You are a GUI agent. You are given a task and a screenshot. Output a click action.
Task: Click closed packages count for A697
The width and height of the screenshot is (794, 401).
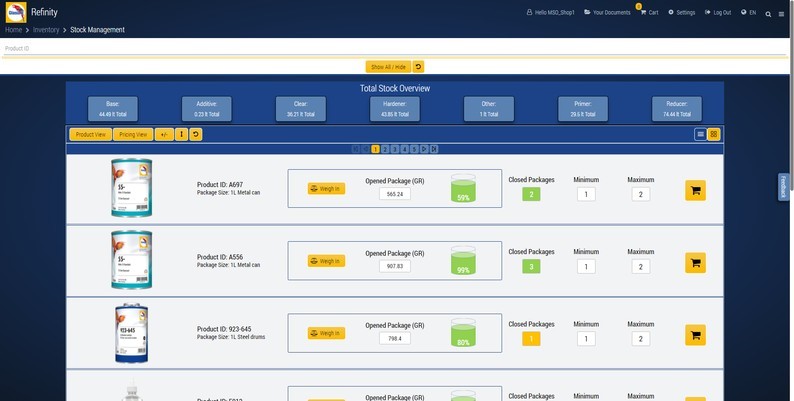tap(531, 194)
